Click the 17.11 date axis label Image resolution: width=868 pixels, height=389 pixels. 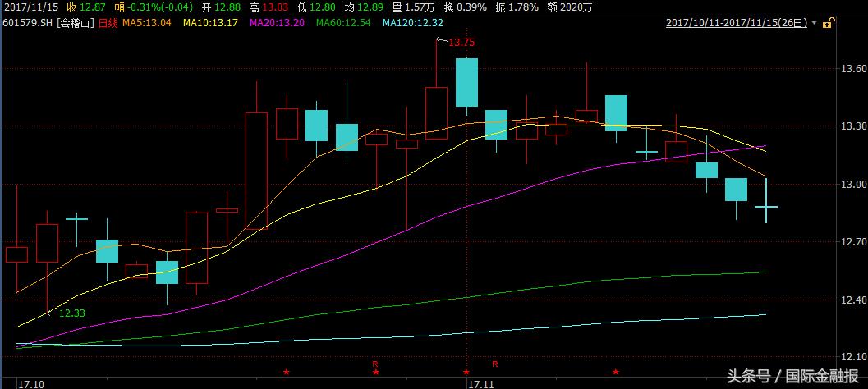[480, 382]
